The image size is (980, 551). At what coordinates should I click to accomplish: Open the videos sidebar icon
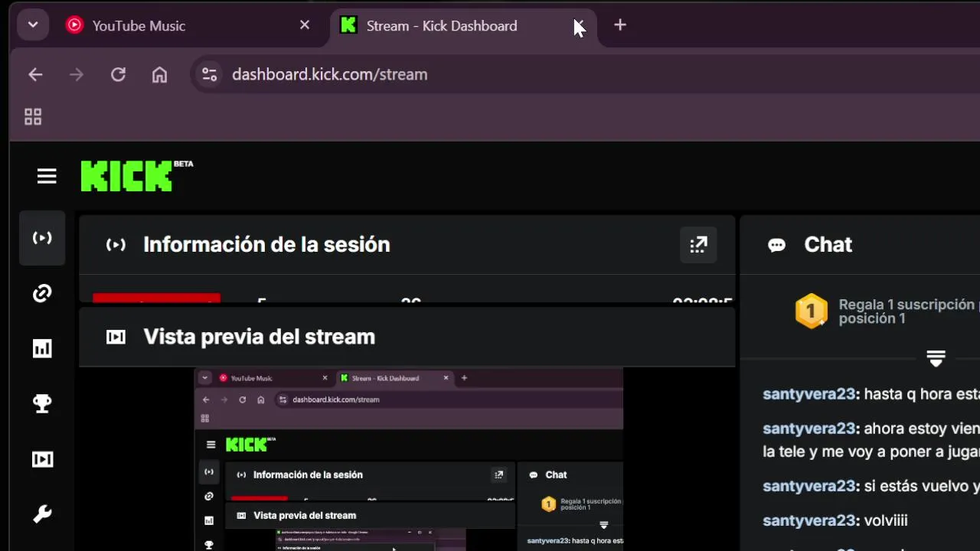(42, 459)
